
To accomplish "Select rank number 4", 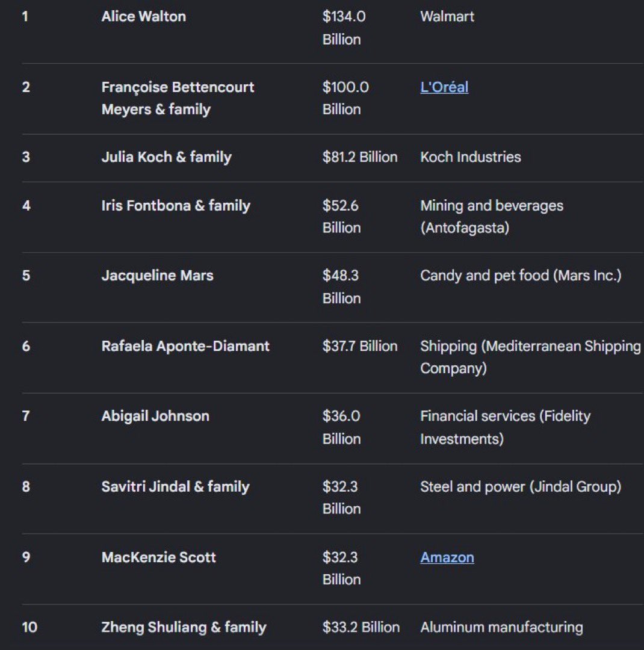I will click(26, 206).
